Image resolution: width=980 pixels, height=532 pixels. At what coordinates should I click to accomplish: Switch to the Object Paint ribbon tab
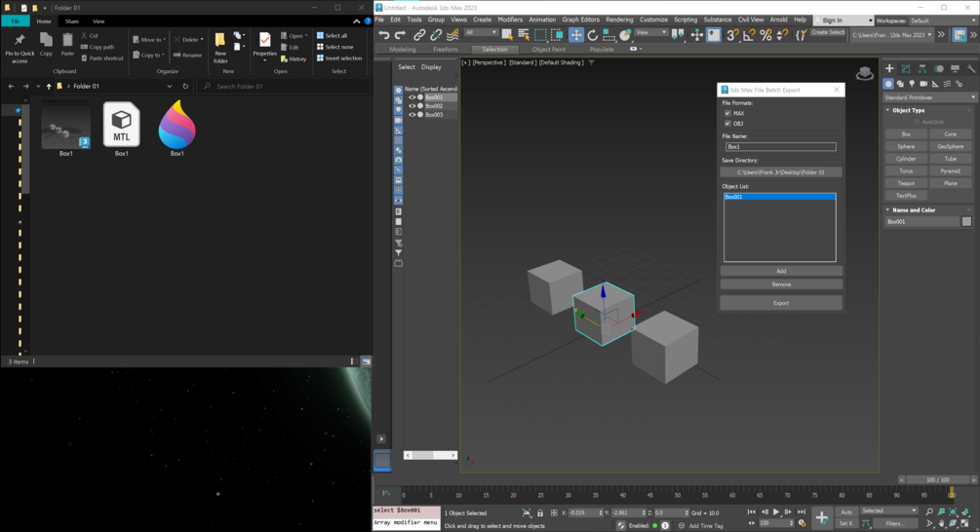pos(549,50)
